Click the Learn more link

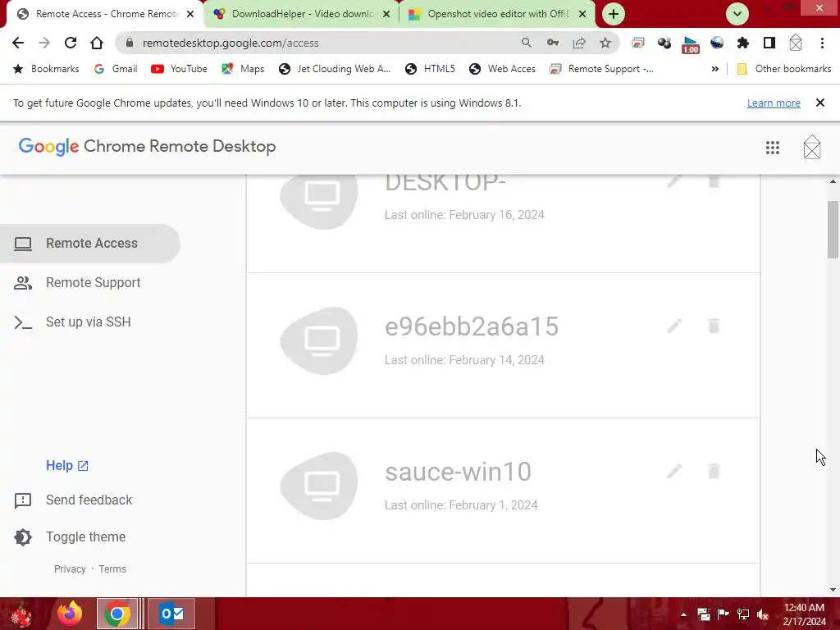[x=774, y=103]
